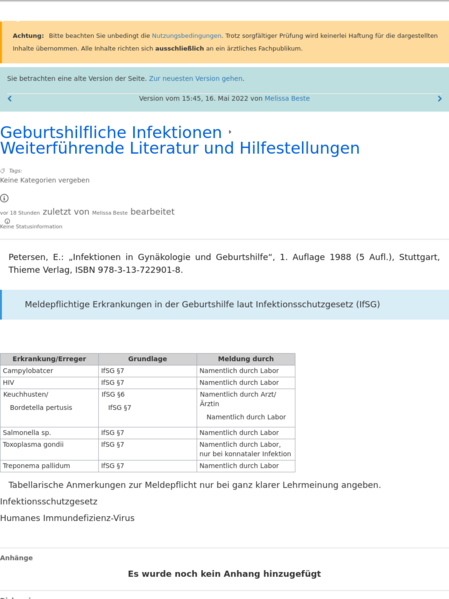Click 'Version vom 15:45, 16. Mai 2022' text

tap(193, 99)
